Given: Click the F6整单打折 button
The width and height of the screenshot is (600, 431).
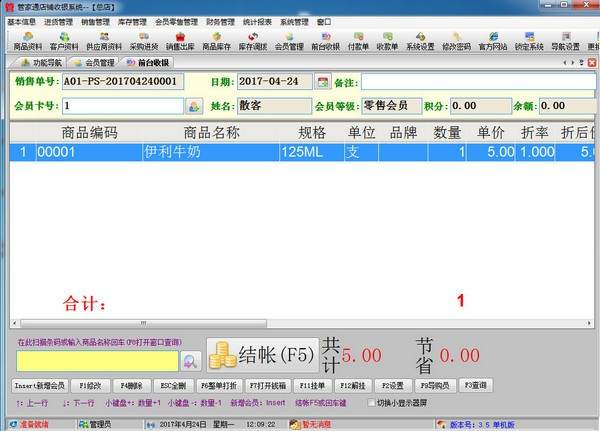Looking at the screenshot, I should coord(218,385).
